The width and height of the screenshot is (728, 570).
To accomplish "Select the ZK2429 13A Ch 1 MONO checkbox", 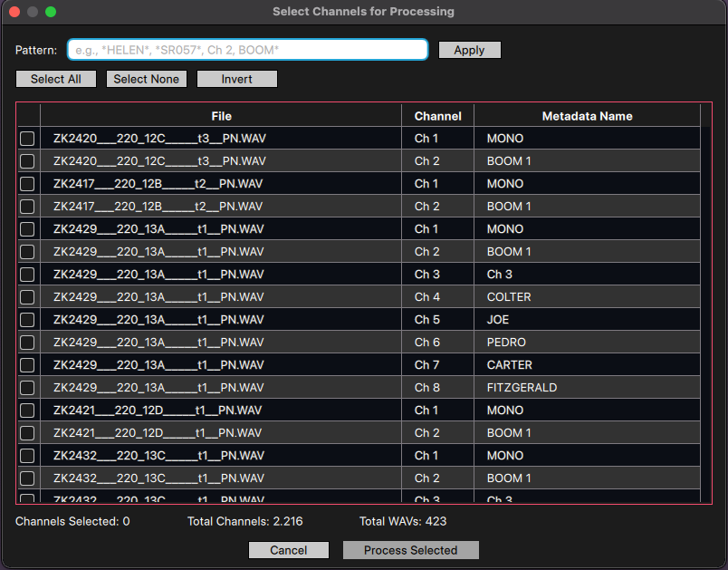I will 27,229.
